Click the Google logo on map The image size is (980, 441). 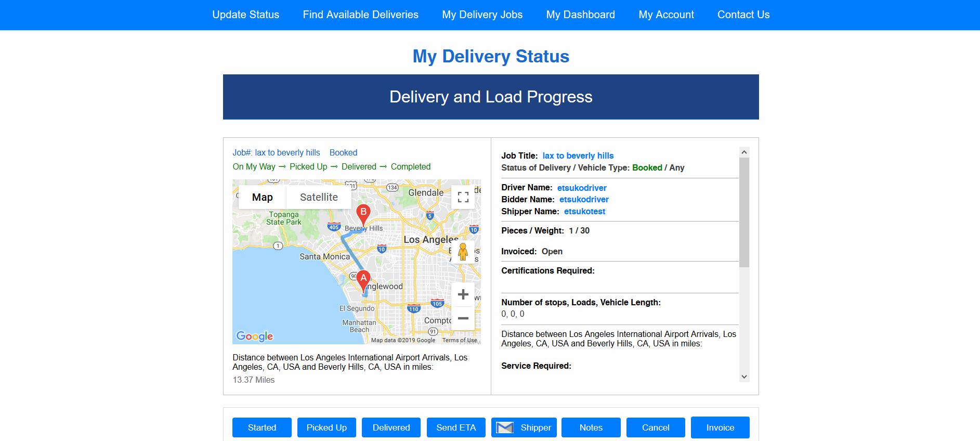pos(255,336)
